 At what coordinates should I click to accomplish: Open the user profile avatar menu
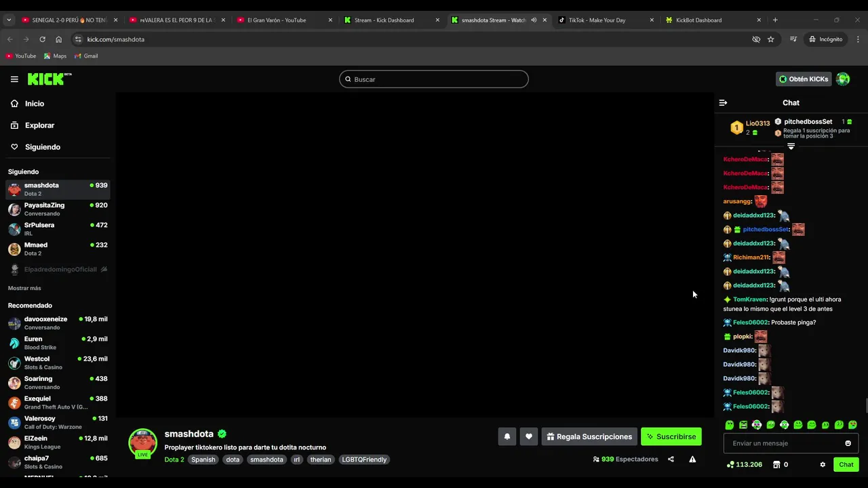pyautogui.click(x=843, y=79)
